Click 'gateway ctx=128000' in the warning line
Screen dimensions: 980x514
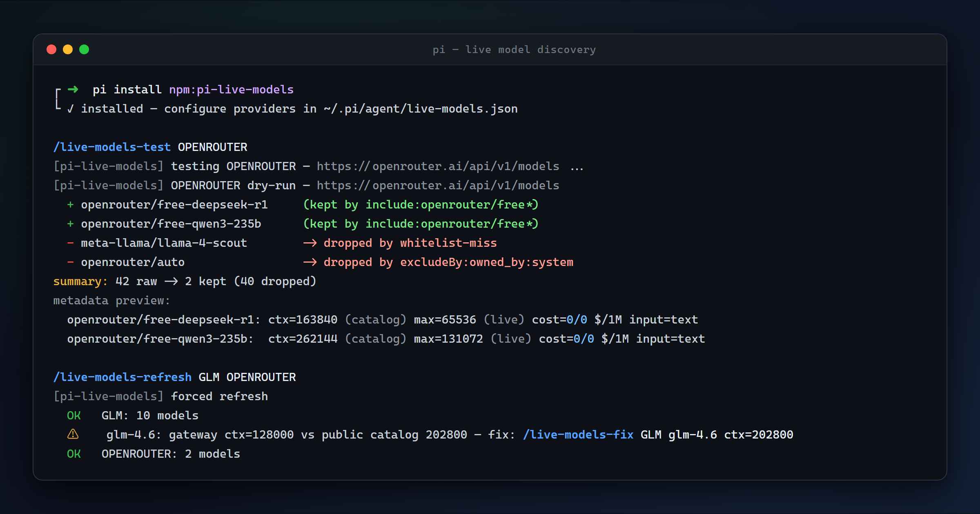[x=232, y=435]
